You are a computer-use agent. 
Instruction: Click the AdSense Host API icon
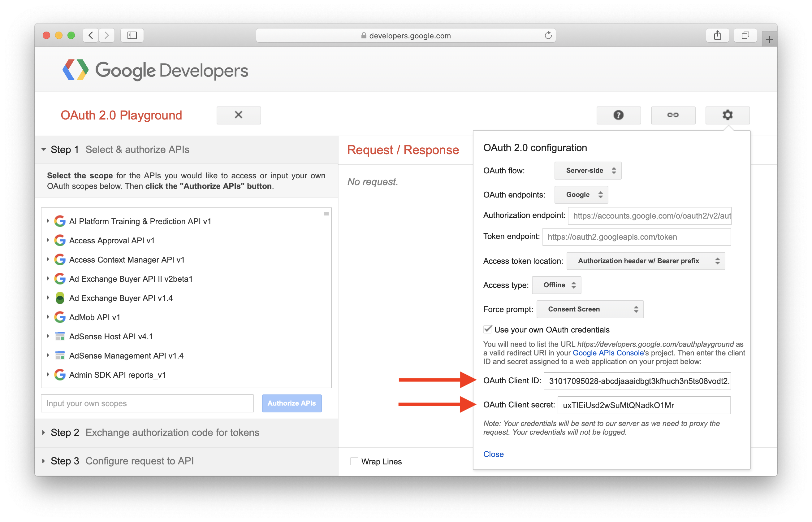click(60, 337)
